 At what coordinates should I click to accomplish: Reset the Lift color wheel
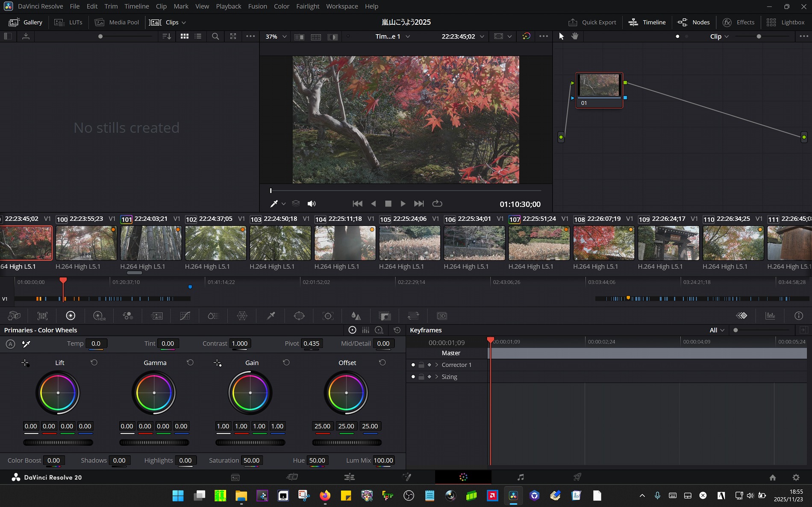tap(94, 363)
